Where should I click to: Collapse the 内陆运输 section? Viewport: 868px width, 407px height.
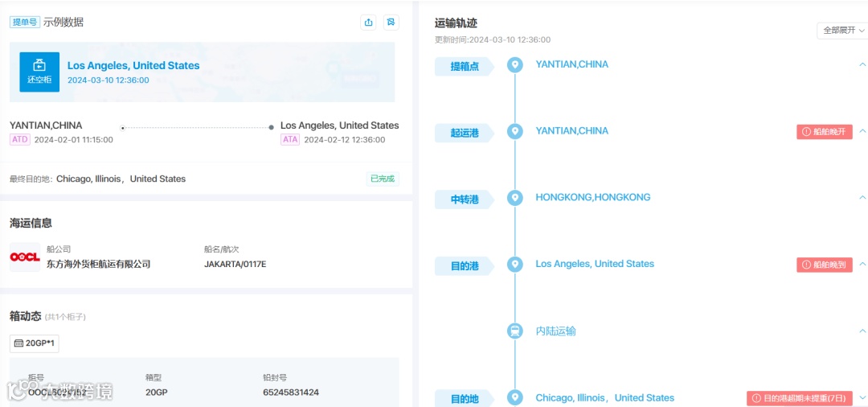click(x=862, y=331)
